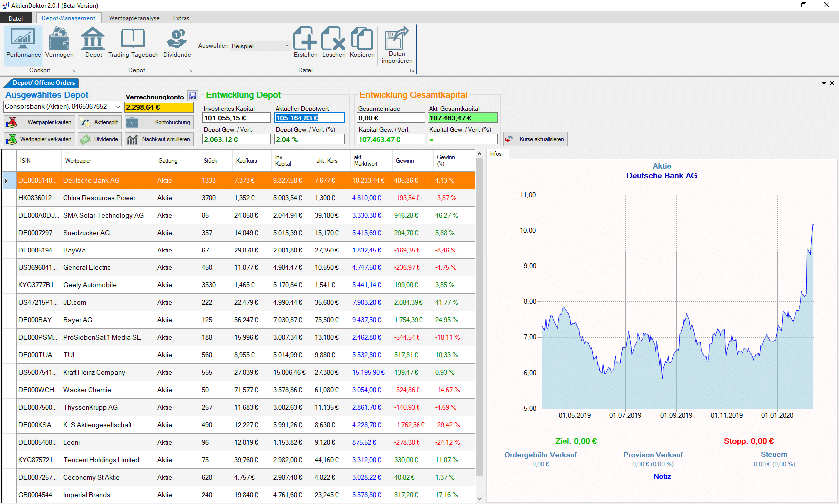Import data with Daten importieren
839x504 pixels.
click(397, 46)
